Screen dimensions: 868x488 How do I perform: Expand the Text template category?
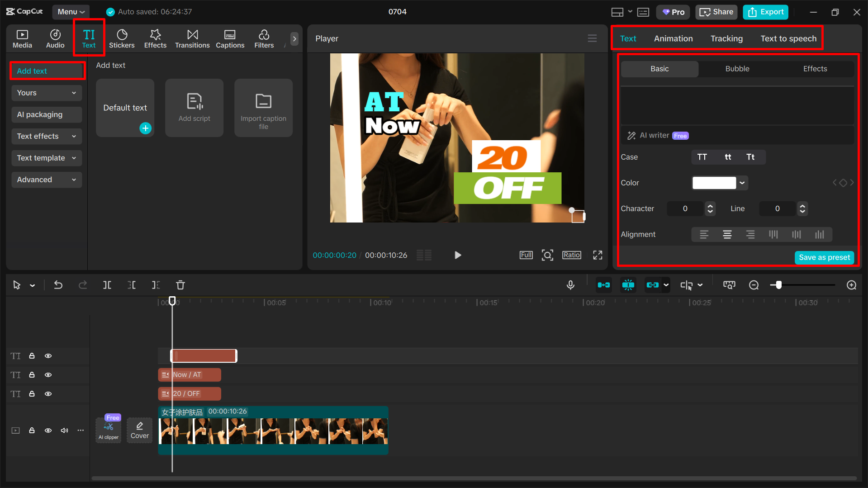click(x=46, y=158)
